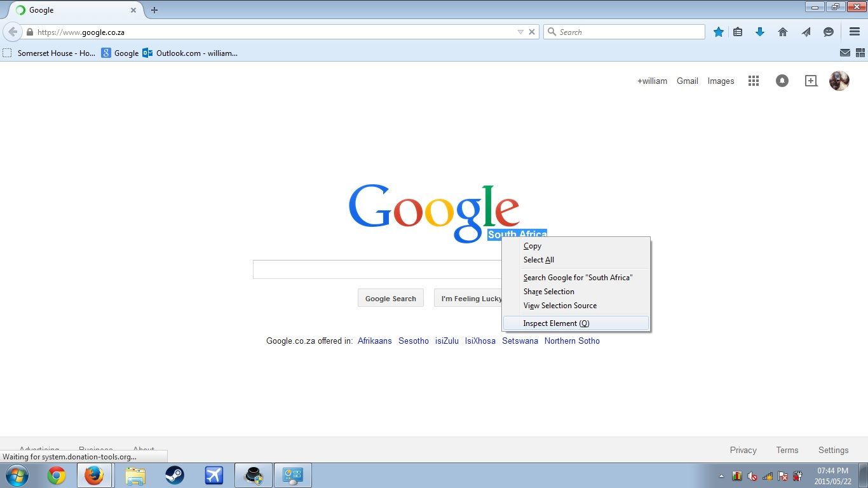The width and height of the screenshot is (868, 488).
Task: Click the +william profile link
Action: 653,81
